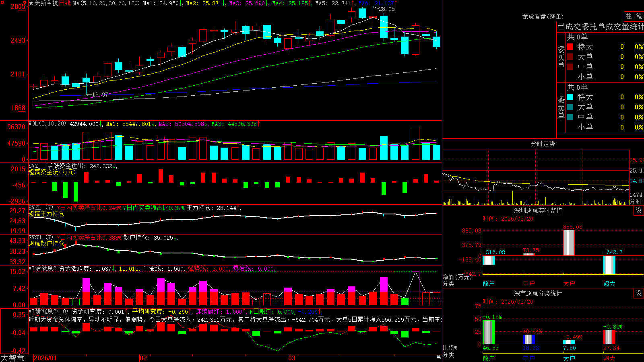Click the blue 中户 bar above 18.33
Screen dimensions: 644x362
pyautogui.click(x=529, y=339)
